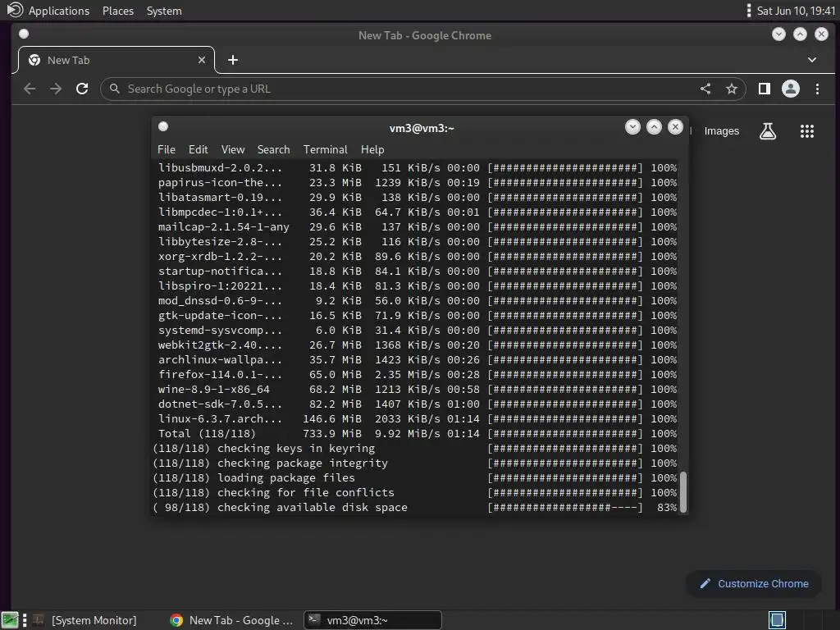Expand Chrome tab search chevron
Screen dimensions: 840x630
(812, 60)
